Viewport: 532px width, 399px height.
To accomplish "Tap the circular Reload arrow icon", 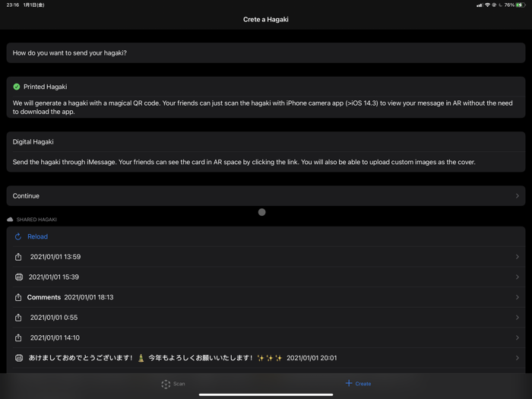I will click(18, 236).
